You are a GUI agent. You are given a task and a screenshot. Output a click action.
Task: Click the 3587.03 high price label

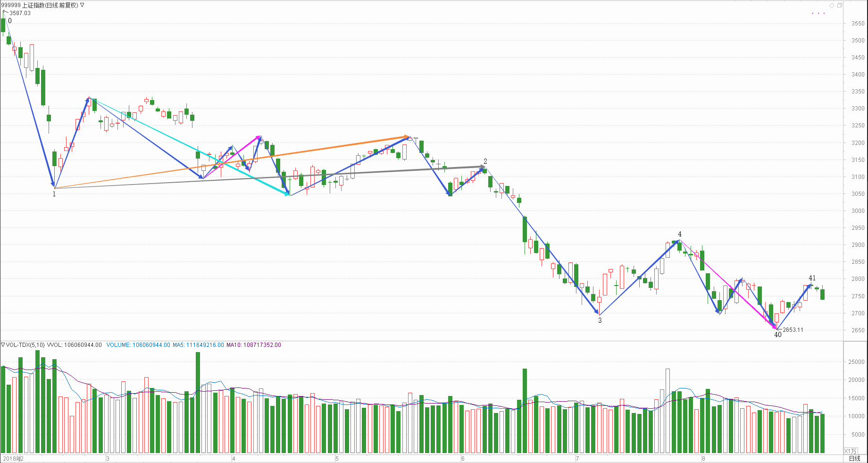[20, 13]
